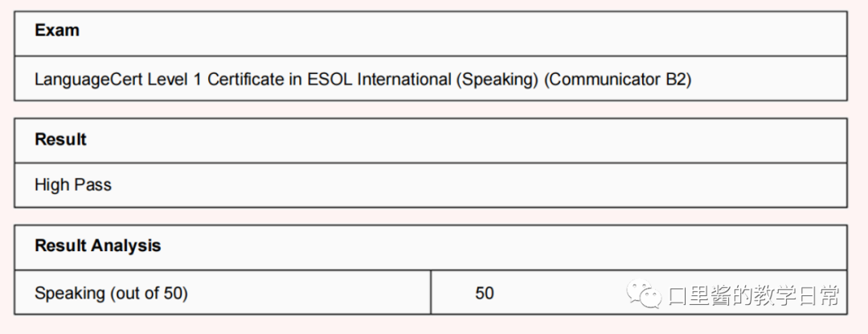Screen dimensions: 868x334
Task: Click the Exam section header
Action: (57, 31)
